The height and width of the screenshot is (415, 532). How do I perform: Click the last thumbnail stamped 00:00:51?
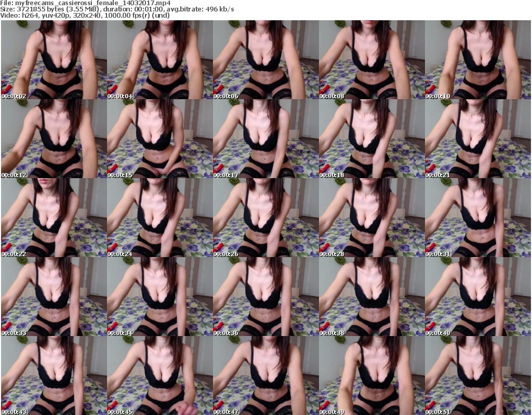tap(478, 376)
